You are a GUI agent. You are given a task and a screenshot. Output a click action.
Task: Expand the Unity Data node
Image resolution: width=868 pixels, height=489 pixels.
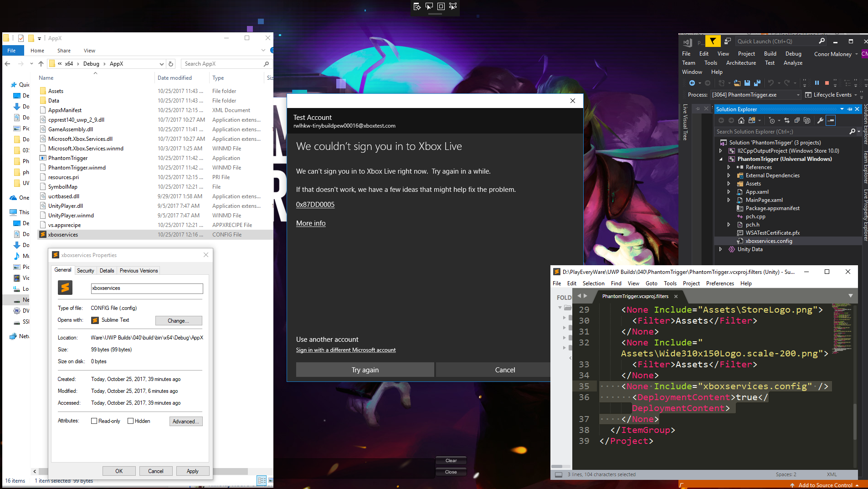(x=721, y=249)
